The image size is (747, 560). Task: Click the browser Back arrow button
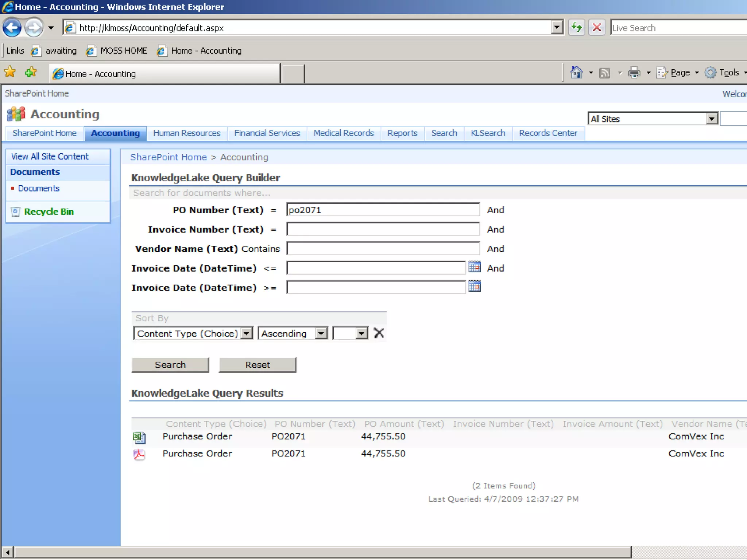click(x=12, y=28)
